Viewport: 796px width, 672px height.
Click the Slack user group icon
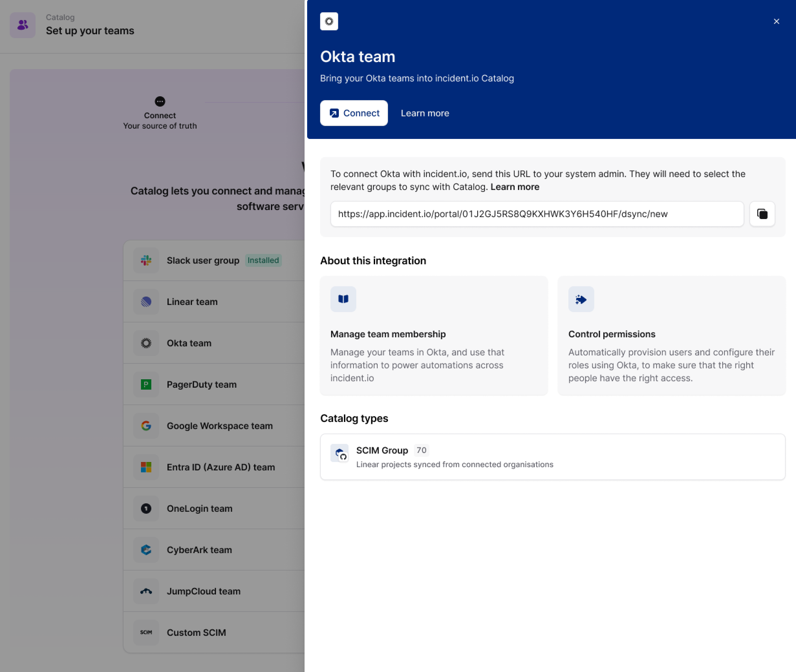pyautogui.click(x=146, y=261)
